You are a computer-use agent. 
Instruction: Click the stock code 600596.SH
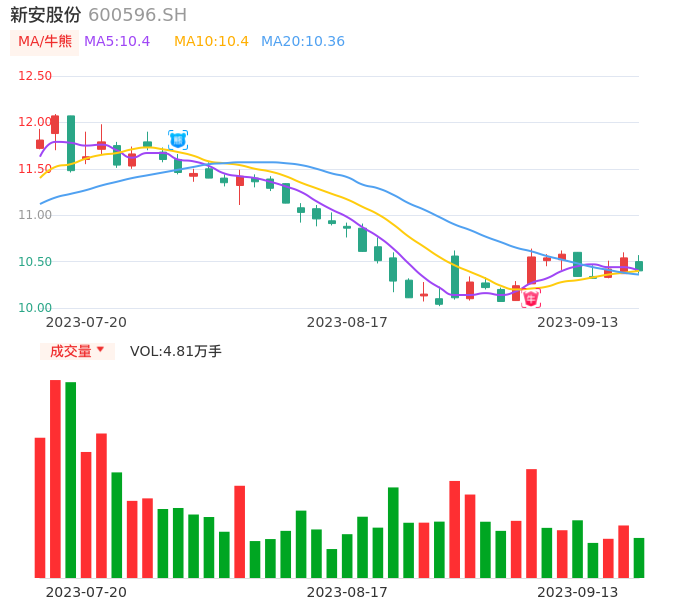pos(137,15)
